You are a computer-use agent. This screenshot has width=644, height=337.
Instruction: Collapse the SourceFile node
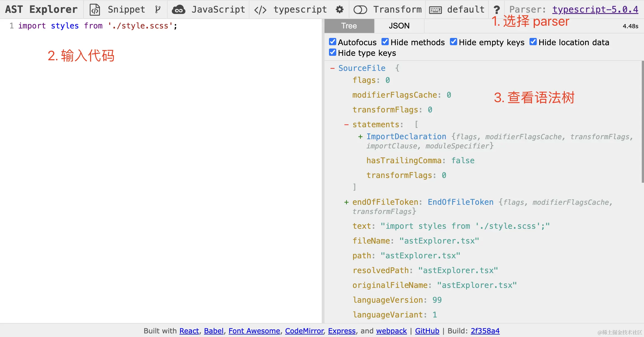(332, 68)
